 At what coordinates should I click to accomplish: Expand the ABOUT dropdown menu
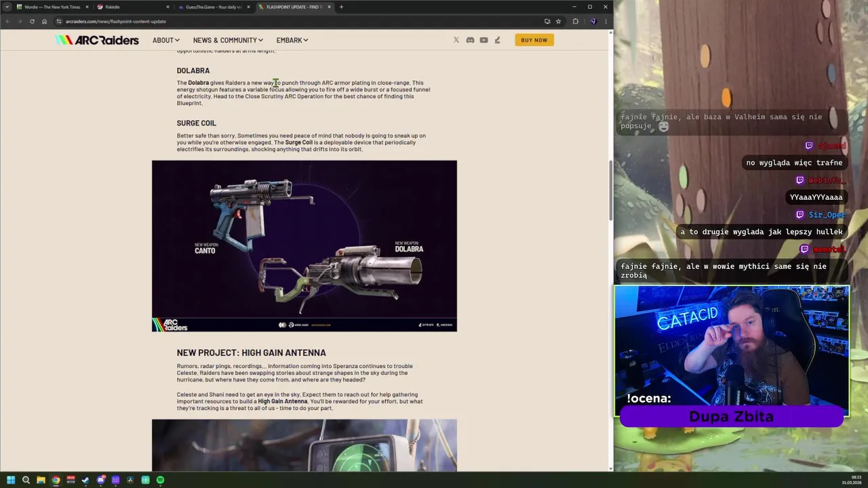[166, 40]
